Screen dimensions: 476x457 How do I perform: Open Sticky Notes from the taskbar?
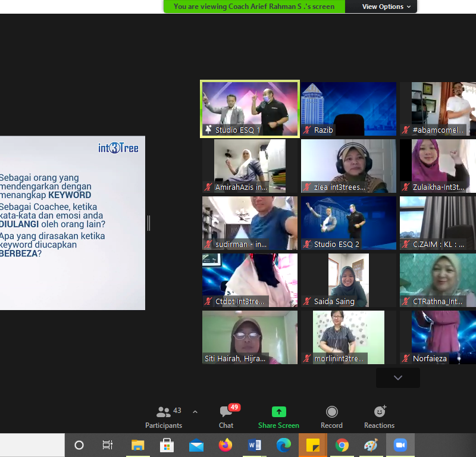click(312, 445)
